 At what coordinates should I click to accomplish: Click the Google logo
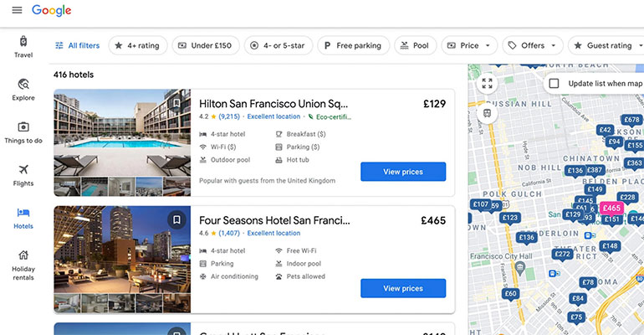pyautogui.click(x=51, y=11)
